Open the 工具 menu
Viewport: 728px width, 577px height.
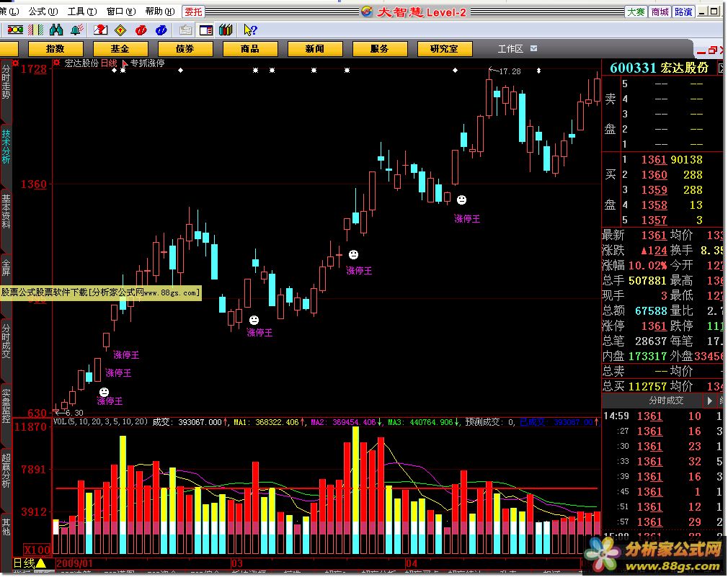click(82, 11)
